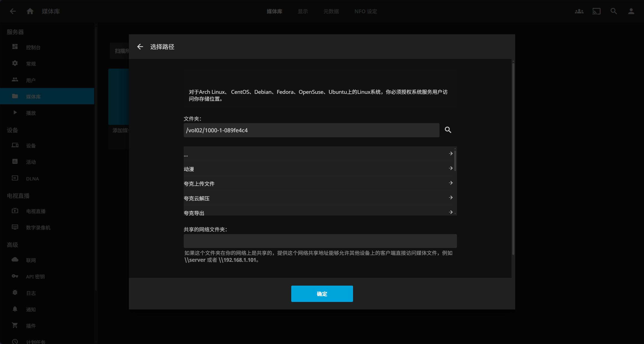Open 通知 notifications in the sidebar
Viewport: 644px width, 344px height.
(31, 309)
